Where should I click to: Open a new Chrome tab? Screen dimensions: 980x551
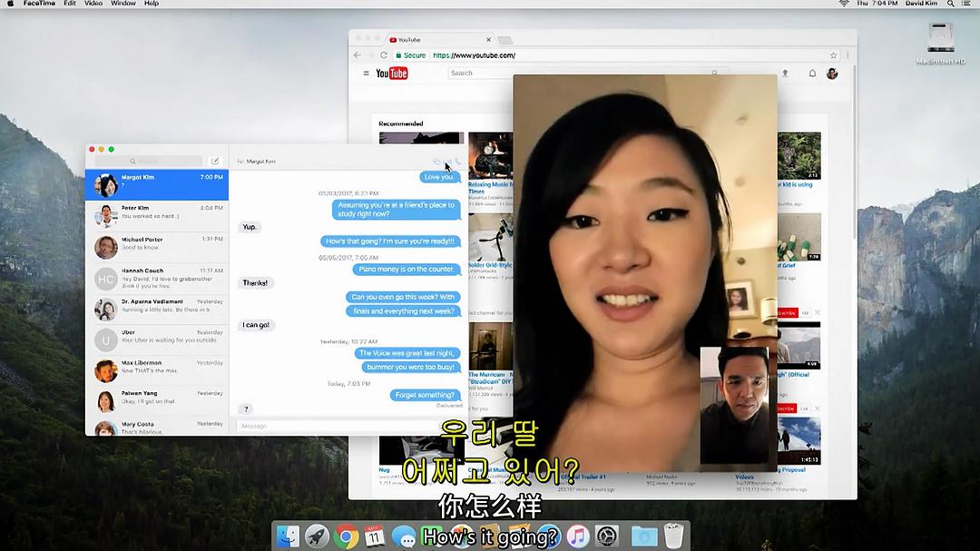(x=505, y=40)
